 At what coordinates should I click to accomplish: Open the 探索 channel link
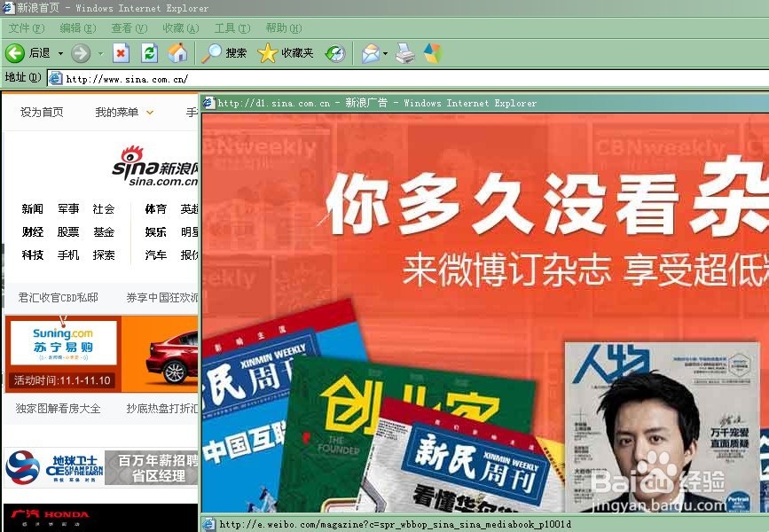pyautogui.click(x=104, y=255)
